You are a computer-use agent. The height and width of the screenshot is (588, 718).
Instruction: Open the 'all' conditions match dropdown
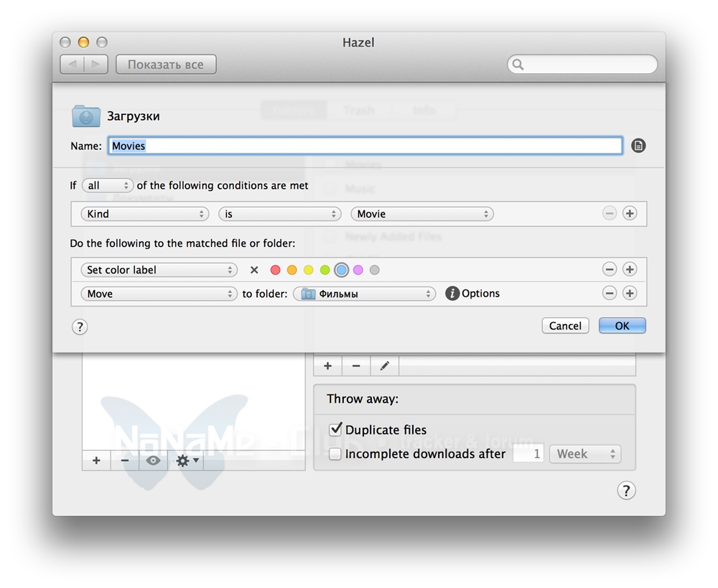[108, 185]
